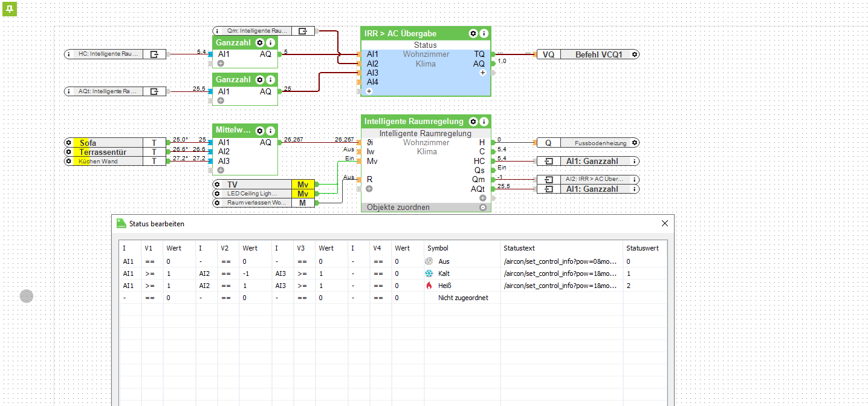Click the gear icon on Befehl VCQ1
Screen dimensions: 868x406
coord(634,54)
